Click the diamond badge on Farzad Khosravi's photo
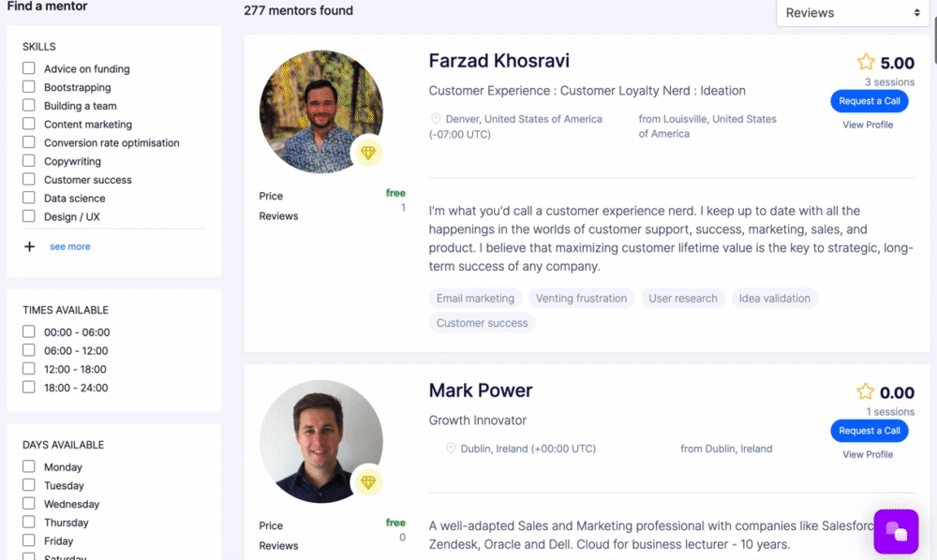The width and height of the screenshot is (937, 560). point(367,153)
